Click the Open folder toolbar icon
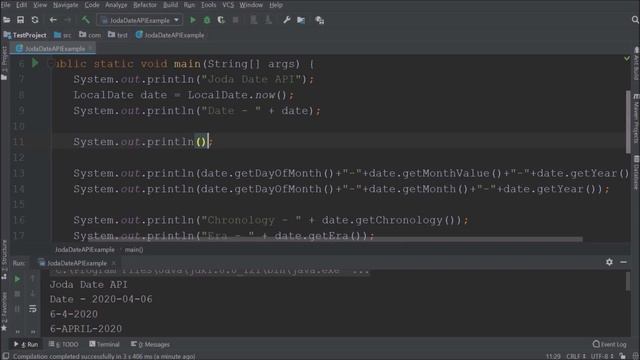640x360 pixels. click(x=7, y=20)
